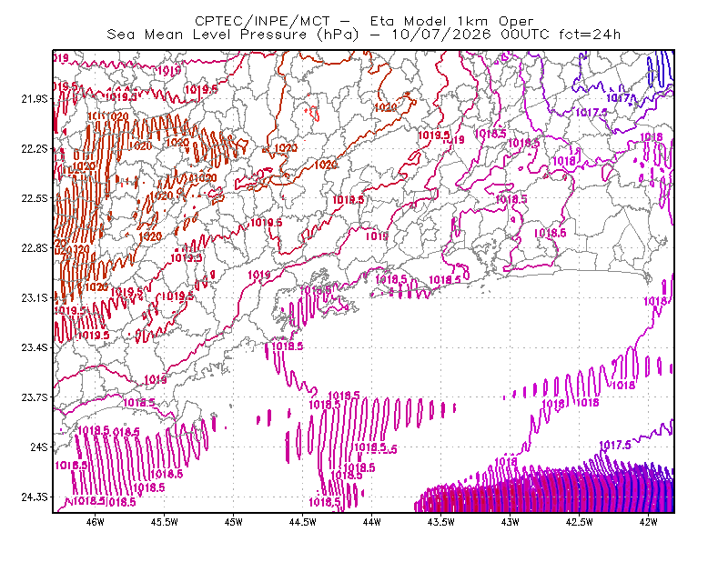Image resolution: width=728 pixels, height=562 pixels.
Task: Select the 22.8S latitude axis label
Action: (x=35, y=248)
